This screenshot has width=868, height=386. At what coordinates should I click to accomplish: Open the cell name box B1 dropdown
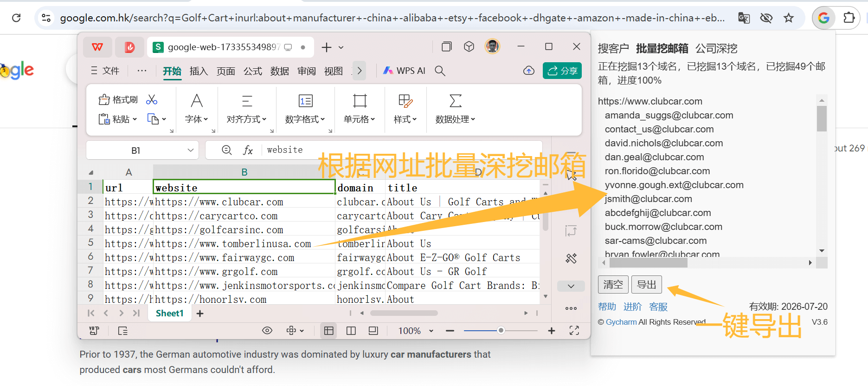(x=190, y=150)
